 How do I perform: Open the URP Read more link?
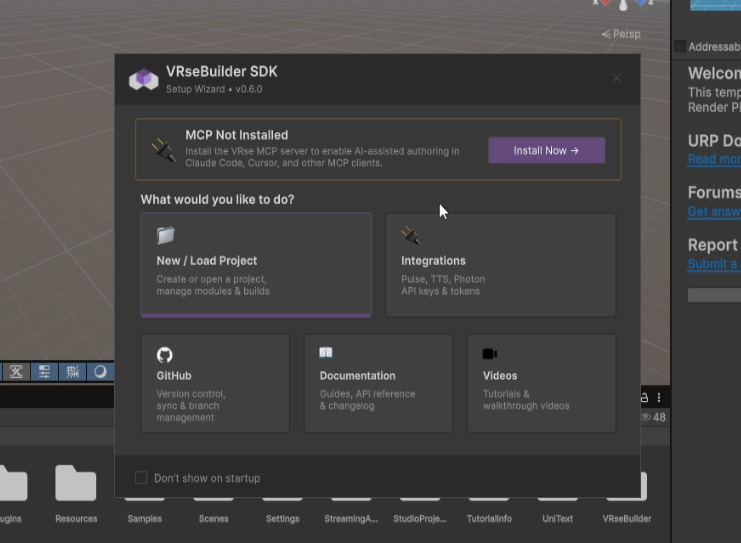point(714,159)
